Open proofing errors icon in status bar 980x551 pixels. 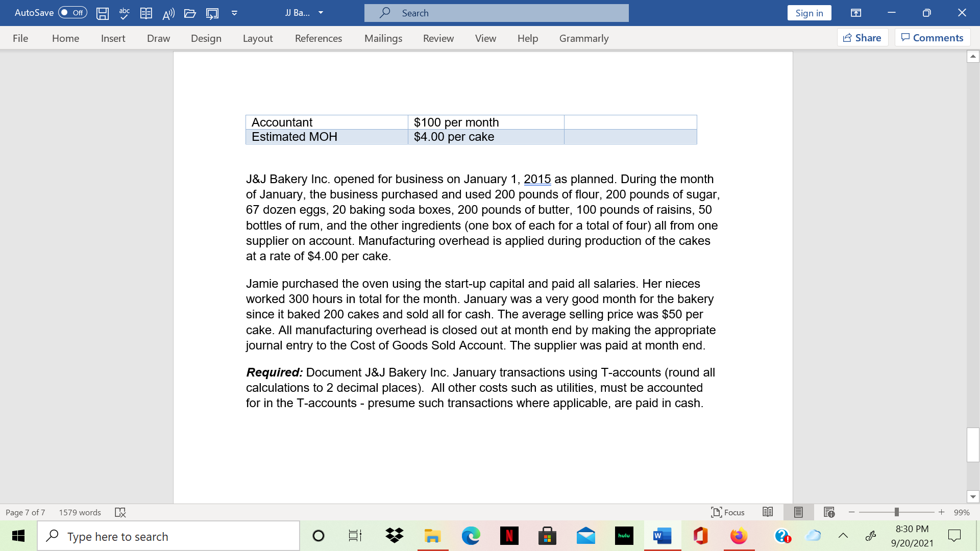[x=120, y=512]
